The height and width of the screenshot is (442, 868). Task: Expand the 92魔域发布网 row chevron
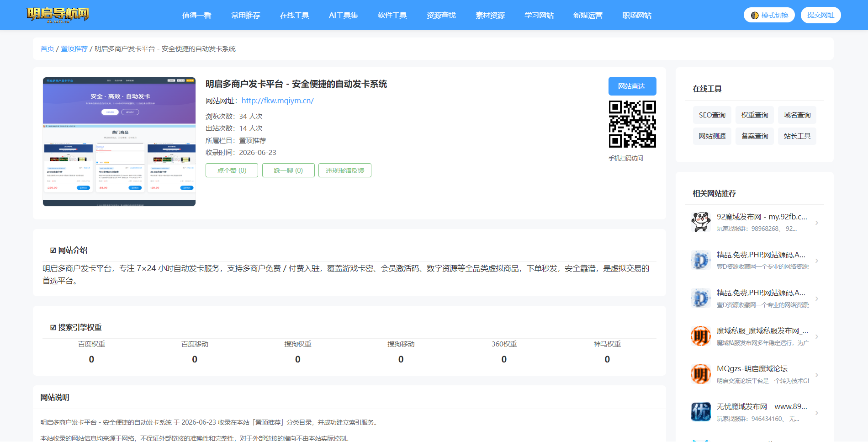[817, 223]
